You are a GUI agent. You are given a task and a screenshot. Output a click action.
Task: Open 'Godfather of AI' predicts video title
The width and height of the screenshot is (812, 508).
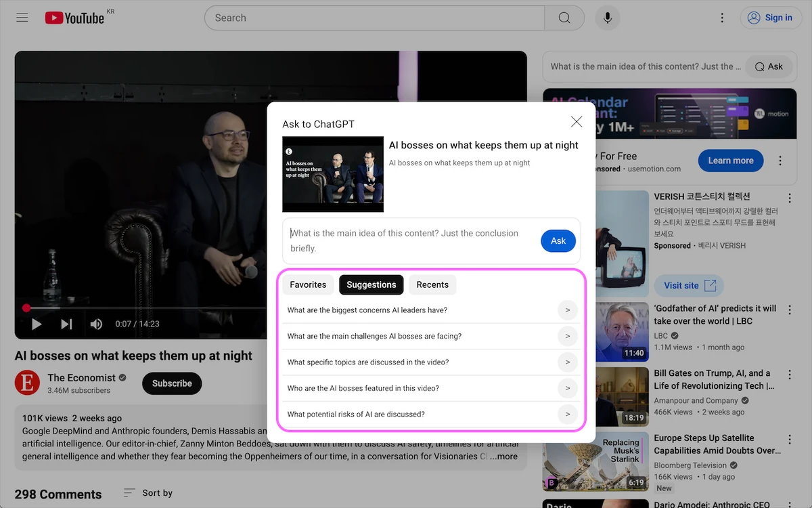click(x=715, y=315)
